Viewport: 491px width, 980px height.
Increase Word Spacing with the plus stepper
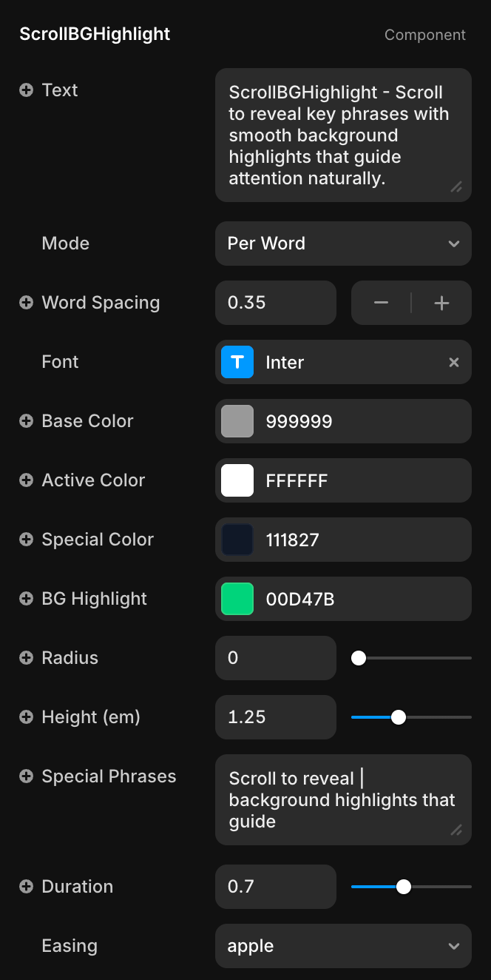coord(441,303)
